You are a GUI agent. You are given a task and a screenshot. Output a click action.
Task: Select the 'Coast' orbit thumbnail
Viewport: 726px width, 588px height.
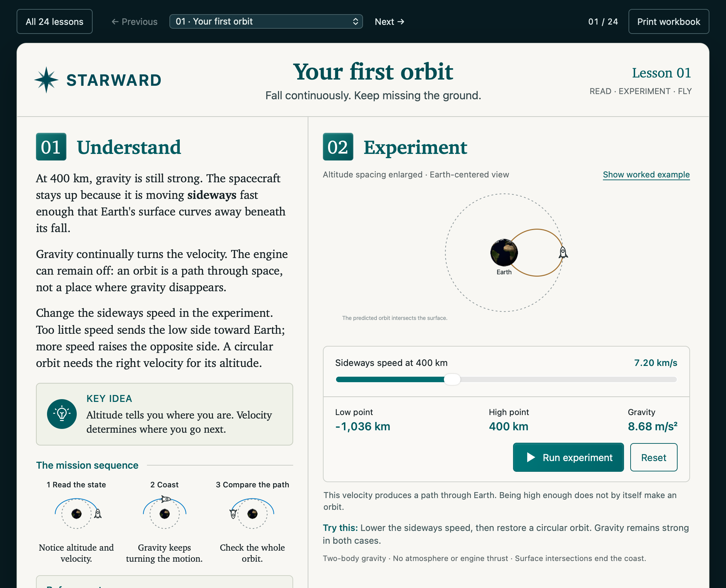pyautogui.click(x=165, y=513)
